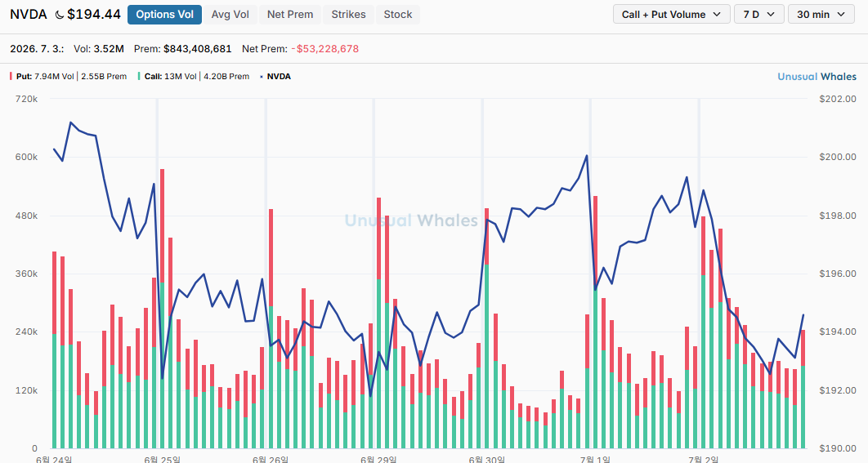Click the red Put legend color marker

coord(11,76)
